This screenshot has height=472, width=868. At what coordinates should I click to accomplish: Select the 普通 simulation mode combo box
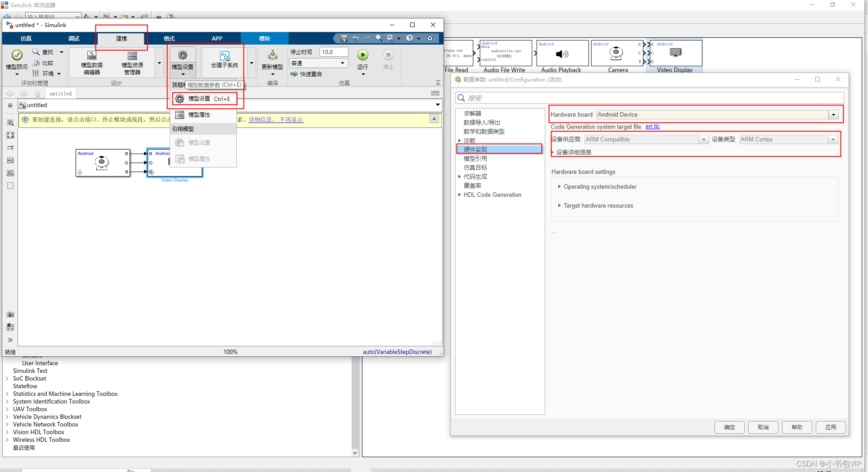point(318,63)
